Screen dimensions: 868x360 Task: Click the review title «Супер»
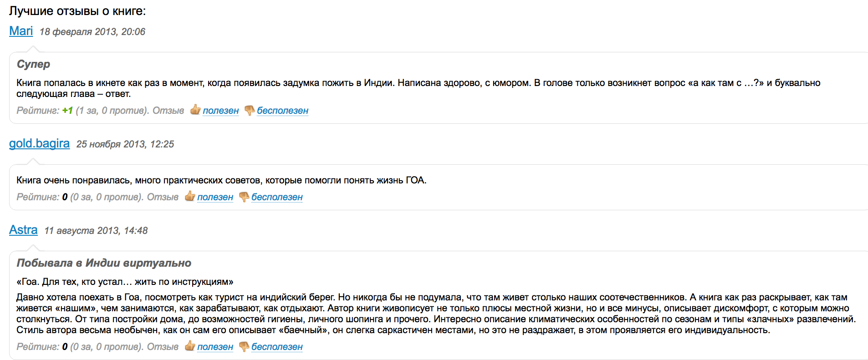point(33,64)
